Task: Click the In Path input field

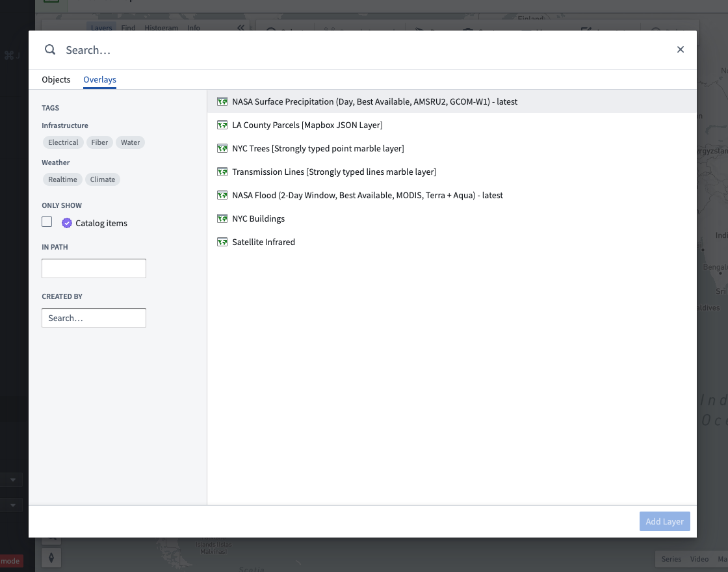Action: pos(94,268)
